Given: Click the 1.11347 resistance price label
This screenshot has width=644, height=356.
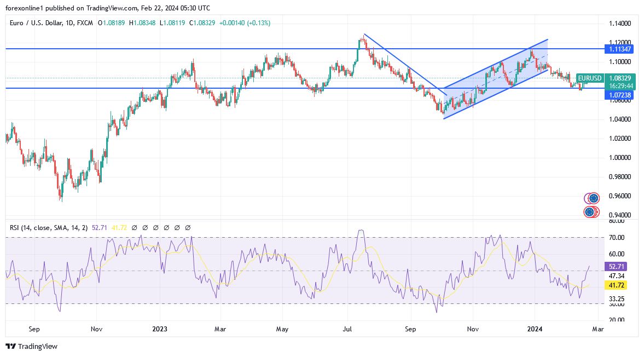Looking at the screenshot, I should click(619, 49).
